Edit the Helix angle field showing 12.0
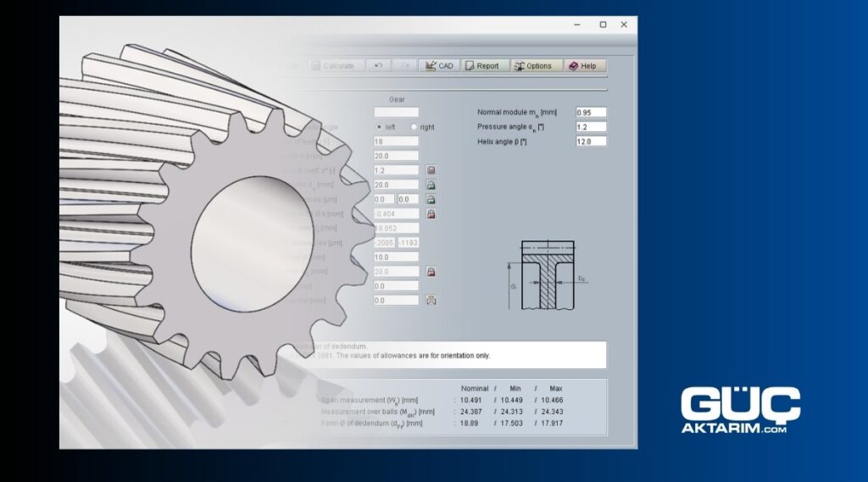 point(591,141)
